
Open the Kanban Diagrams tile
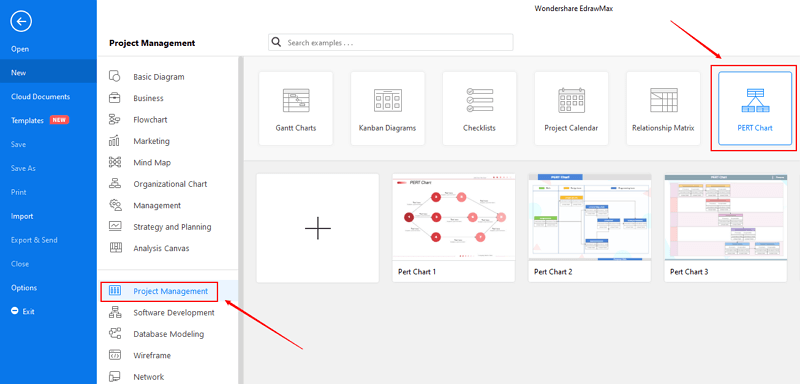tap(387, 108)
